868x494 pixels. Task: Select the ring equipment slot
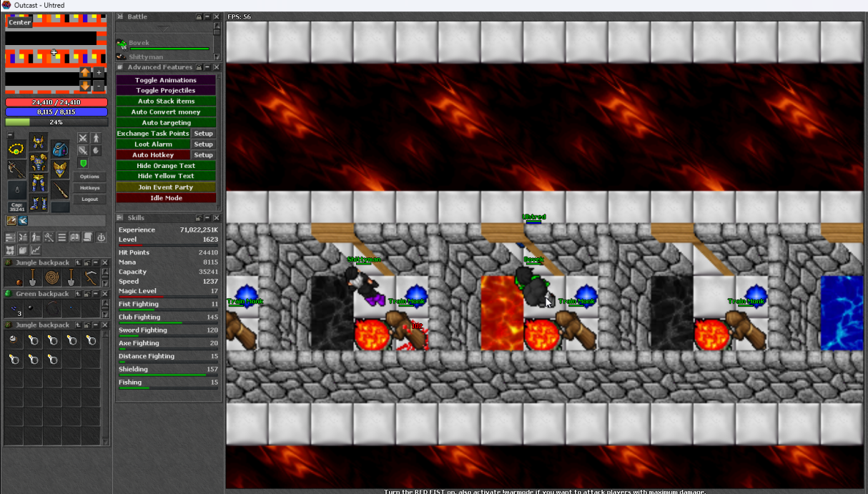(x=17, y=191)
